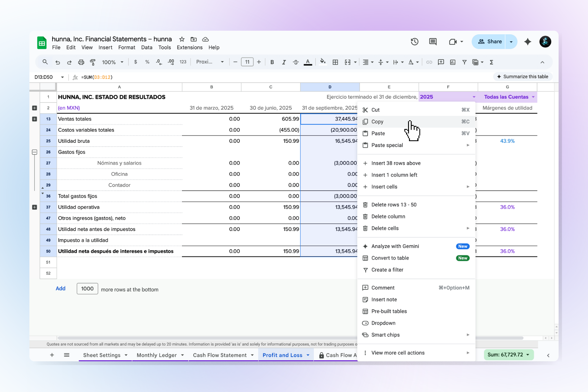Switch to Cash Flow Statement tab

(220, 355)
